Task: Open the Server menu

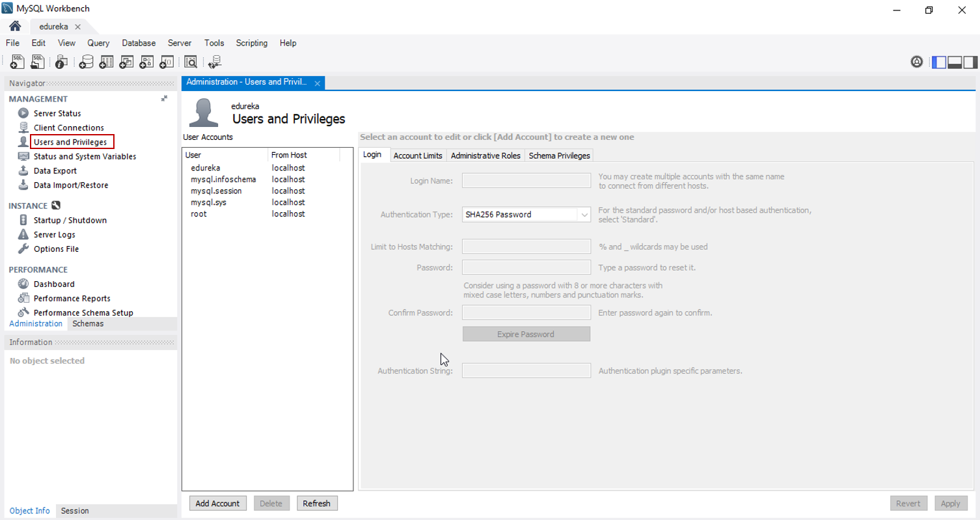Action: 180,43
